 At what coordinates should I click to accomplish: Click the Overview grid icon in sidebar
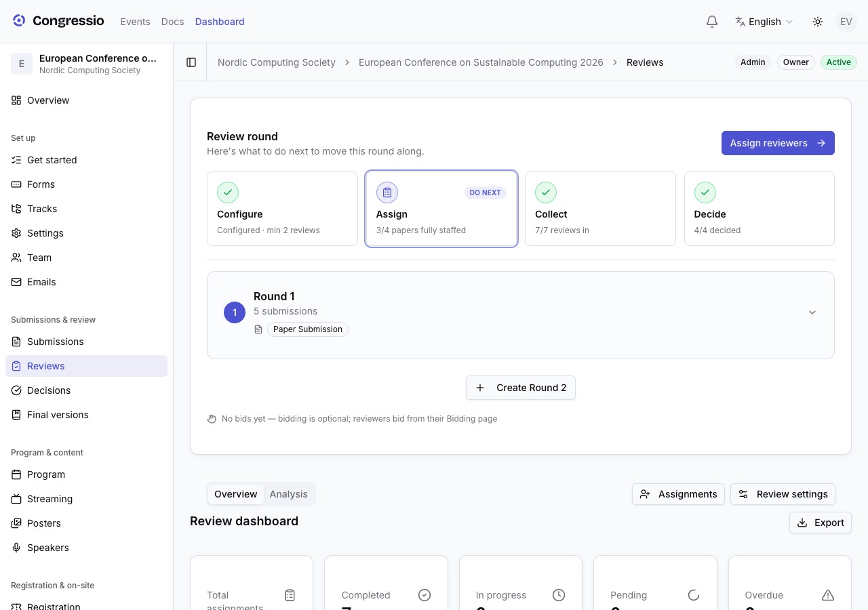pyautogui.click(x=16, y=100)
